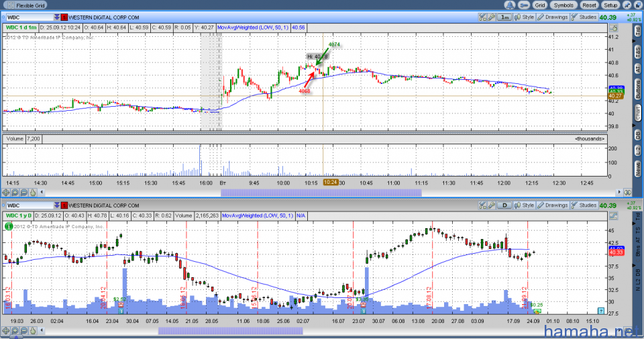Open the upper chart's wrench settings icon

click(x=491, y=17)
